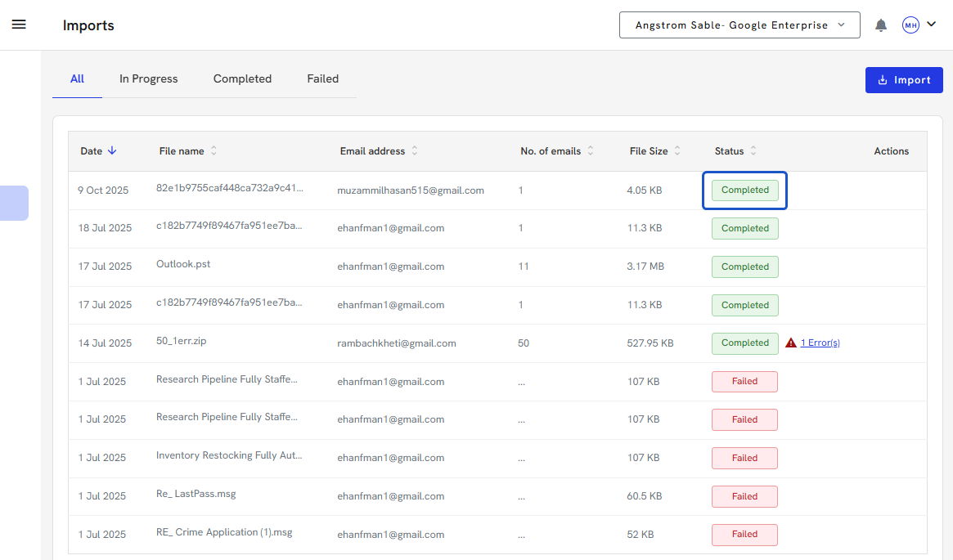Expand the user account chevron menu

point(931,25)
